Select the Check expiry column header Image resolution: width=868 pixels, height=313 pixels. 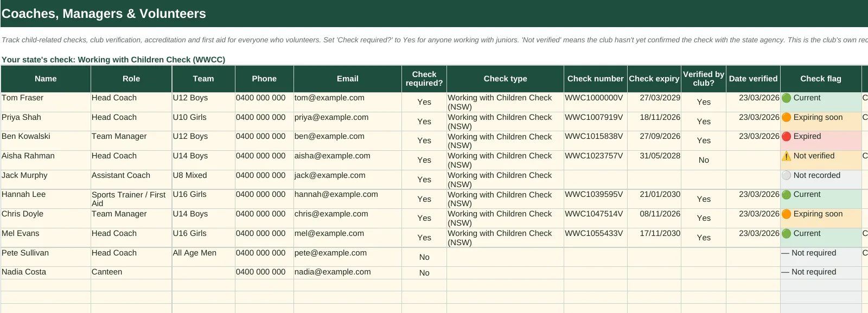654,79
